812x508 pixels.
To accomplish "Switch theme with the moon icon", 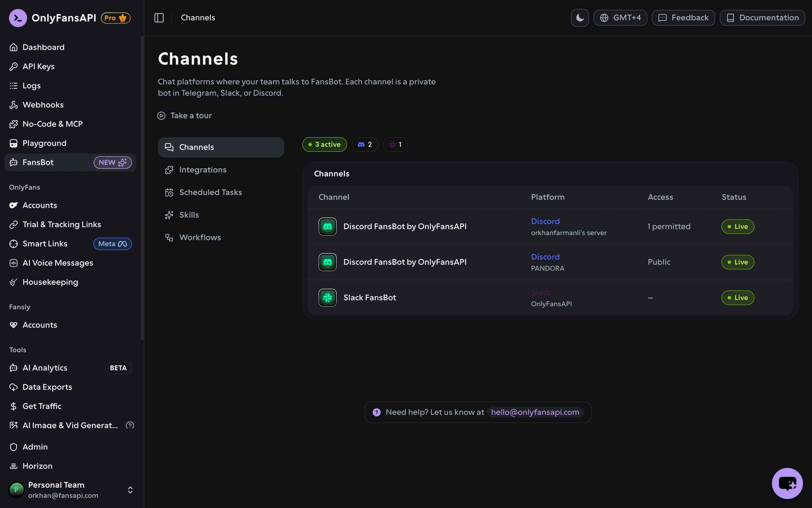I will tap(580, 18).
